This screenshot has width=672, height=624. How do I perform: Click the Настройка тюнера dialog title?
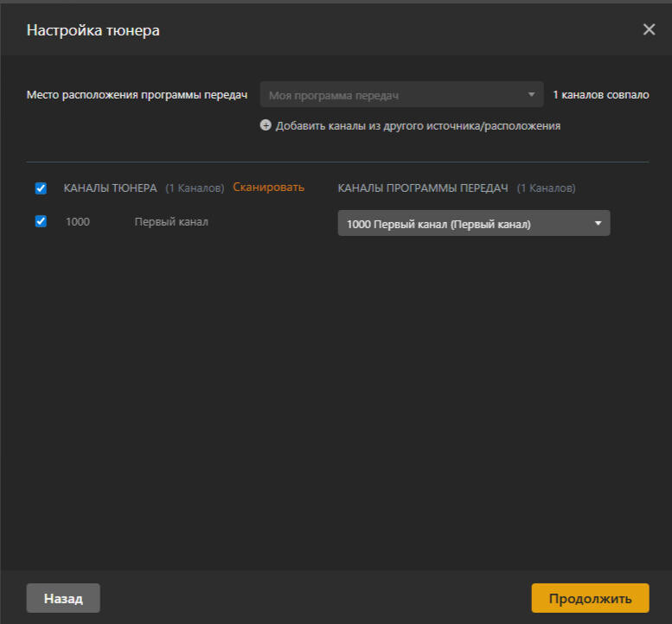[93, 30]
